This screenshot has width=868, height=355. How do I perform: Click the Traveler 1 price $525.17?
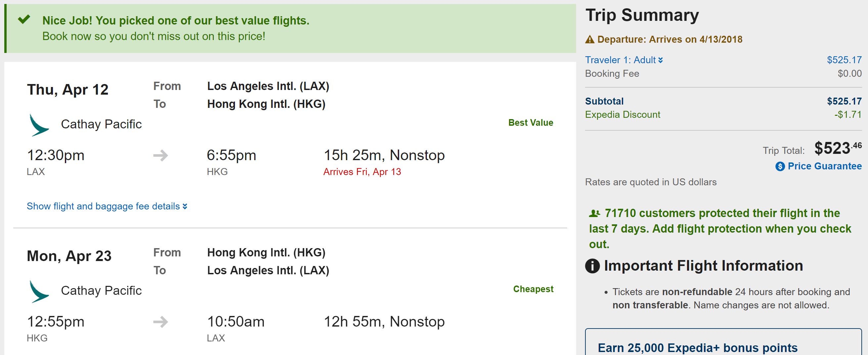tap(844, 60)
